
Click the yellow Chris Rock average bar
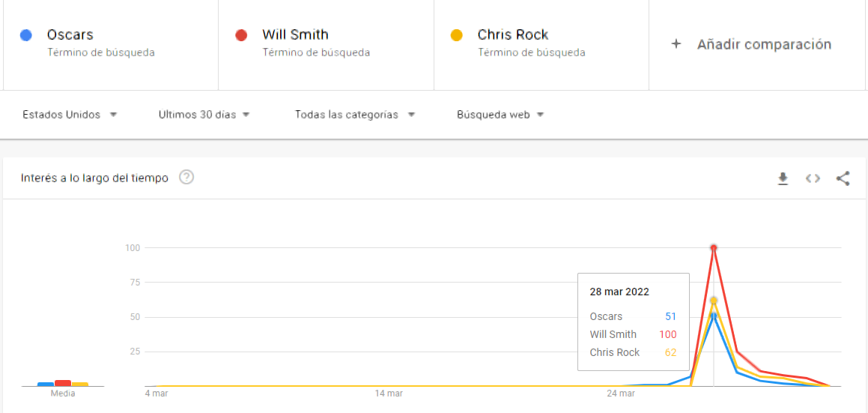click(x=79, y=385)
